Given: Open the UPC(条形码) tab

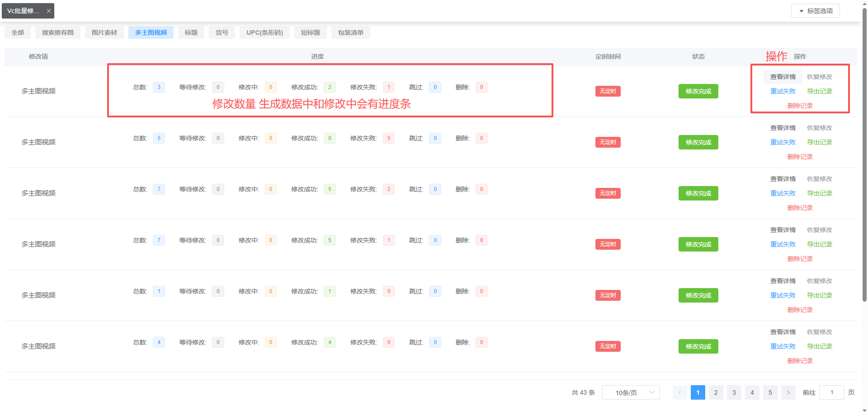Looking at the screenshot, I should click(x=264, y=33).
